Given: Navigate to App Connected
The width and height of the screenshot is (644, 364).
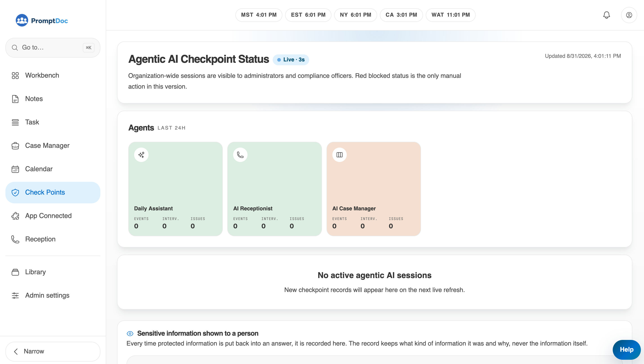Looking at the screenshot, I should pos(53,216).
